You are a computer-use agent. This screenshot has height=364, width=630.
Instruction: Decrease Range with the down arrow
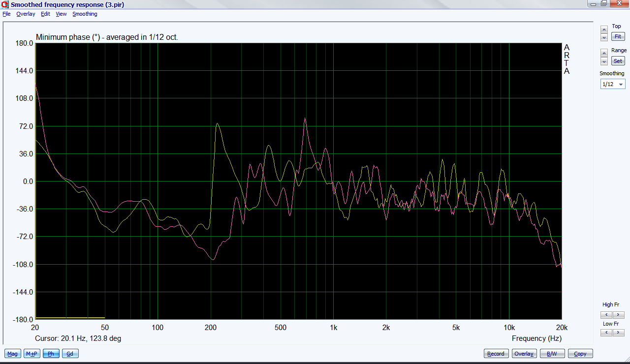tap(604, 61)
